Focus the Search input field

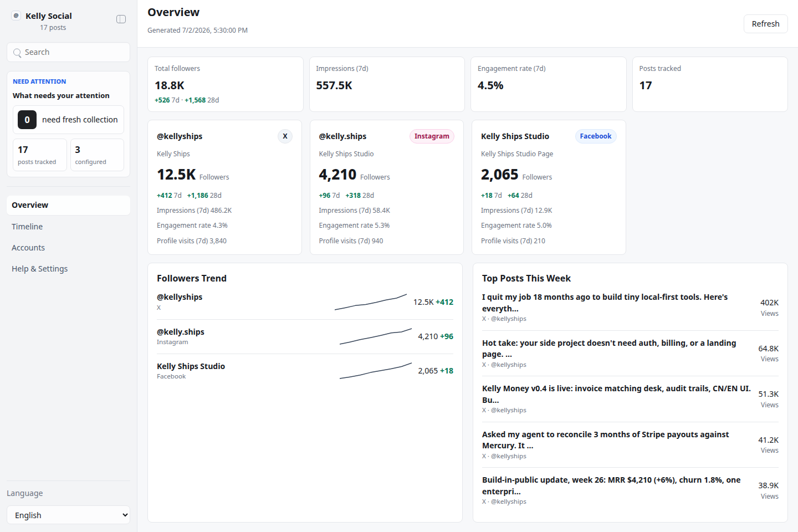click(68, 52)
